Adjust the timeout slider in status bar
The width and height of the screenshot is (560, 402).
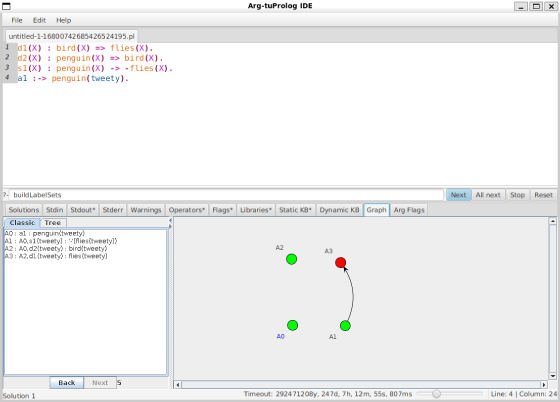click(x=436, y=394)
